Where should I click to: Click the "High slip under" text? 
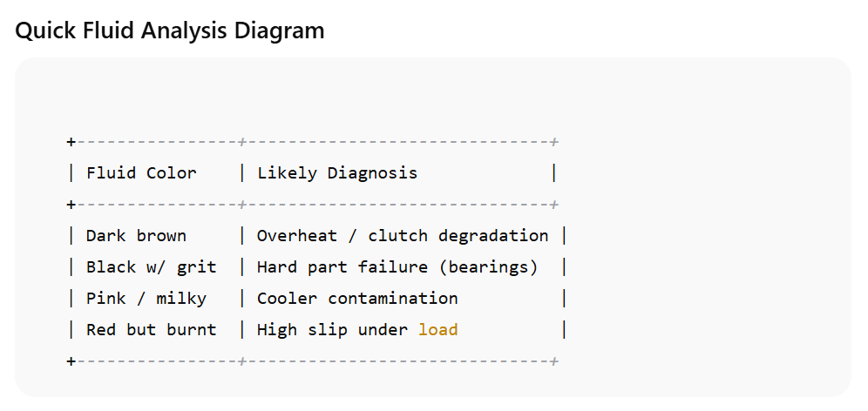click(x=332, y=330)
